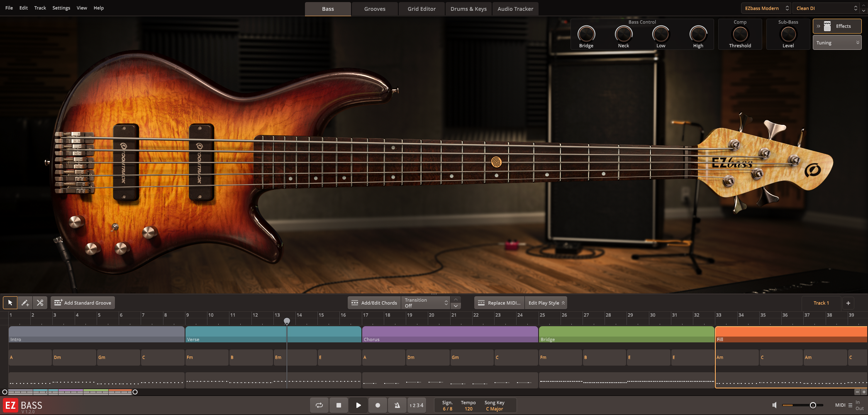868x415 pixels.
Task: Open the Replace MIDI dialog
Action: [x=498, y=303]
